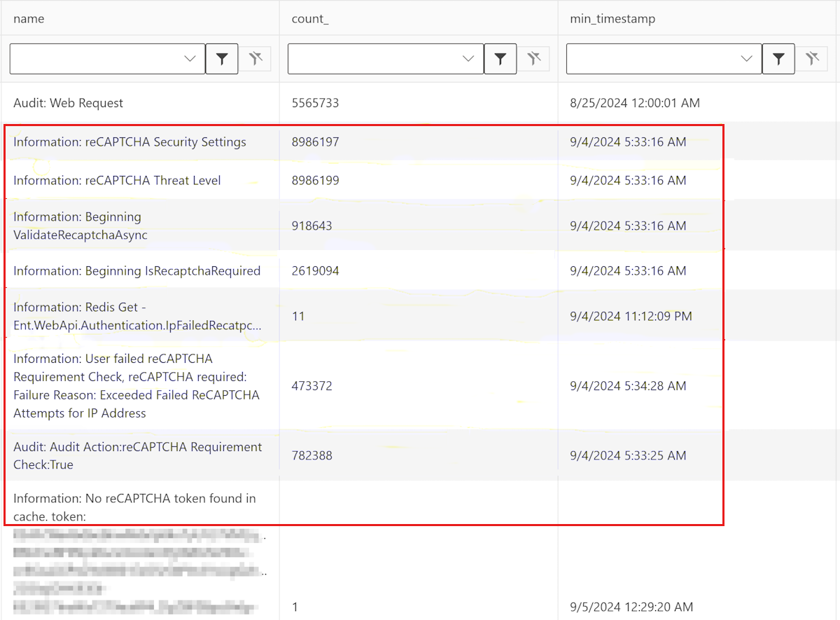The height and width of the screenshot is (620, 840).
Task: Sort by the name column header
Action: pos(29,19)
